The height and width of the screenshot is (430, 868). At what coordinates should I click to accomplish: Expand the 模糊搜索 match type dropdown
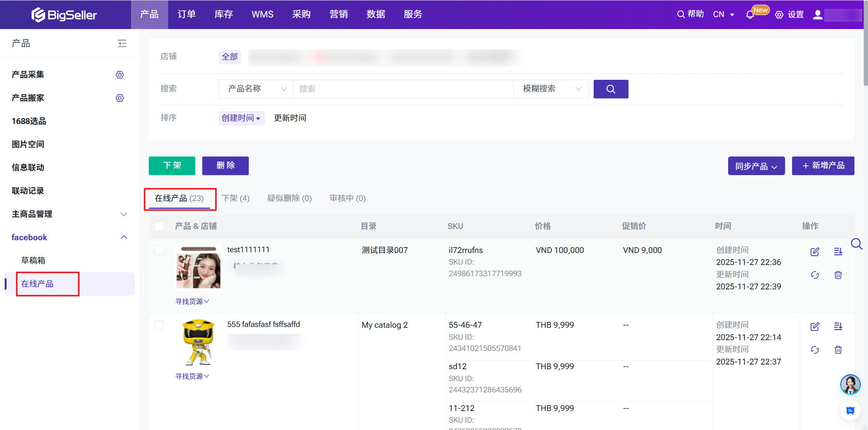pyautogui.click(x=551, y=89)
